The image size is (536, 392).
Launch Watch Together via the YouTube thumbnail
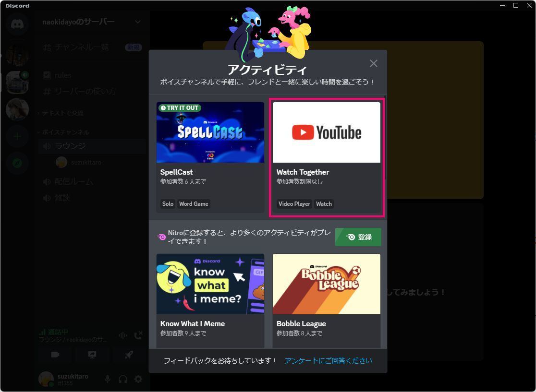point(327,132)
